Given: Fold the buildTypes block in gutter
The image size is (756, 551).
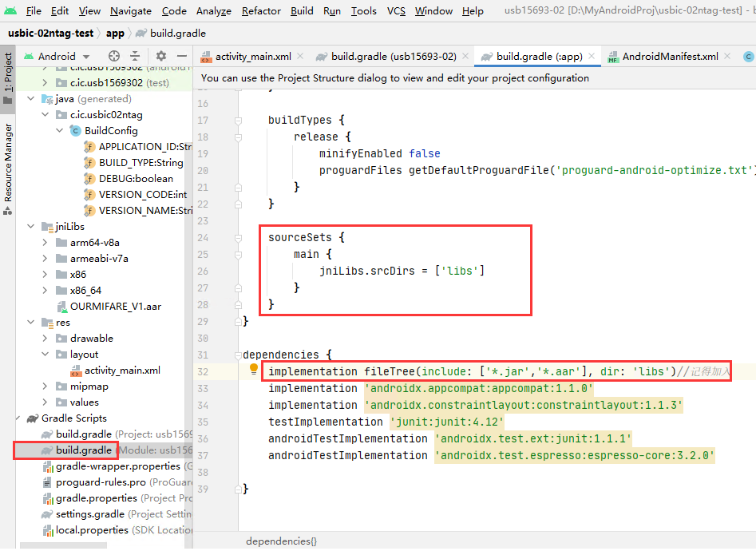Looking at the screenshot, I should pos(238,121).
